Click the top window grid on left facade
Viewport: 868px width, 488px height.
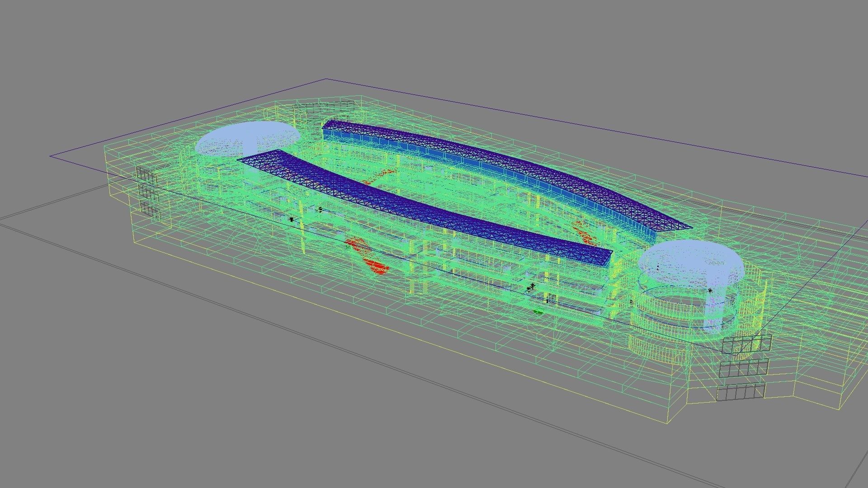(x=146, y=176)
